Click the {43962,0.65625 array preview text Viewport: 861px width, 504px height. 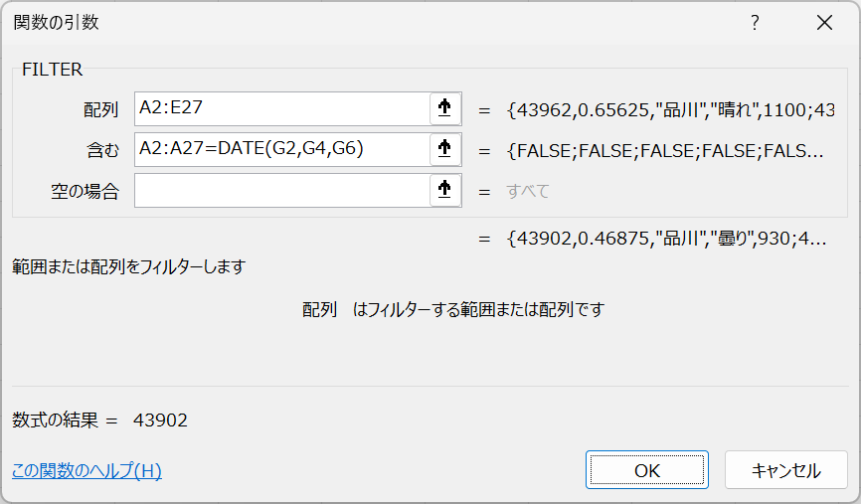[670, 109]
